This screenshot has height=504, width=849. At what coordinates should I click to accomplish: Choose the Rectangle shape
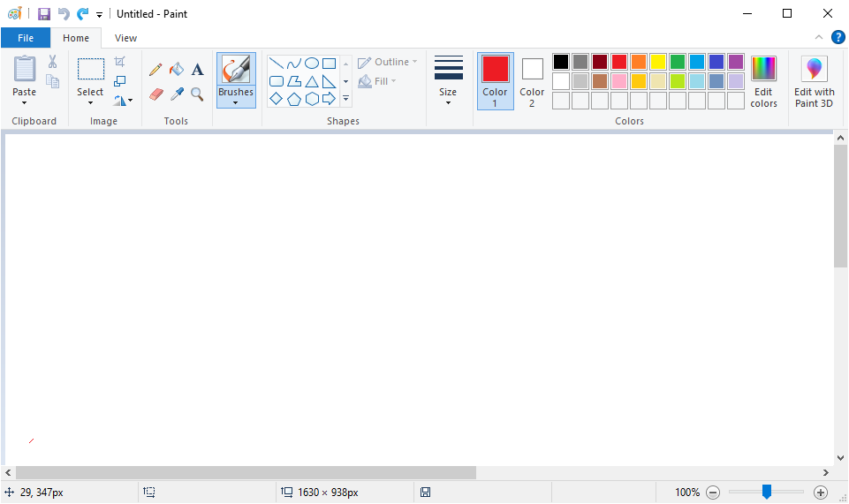pyautogui.click(x=330, y=64)
